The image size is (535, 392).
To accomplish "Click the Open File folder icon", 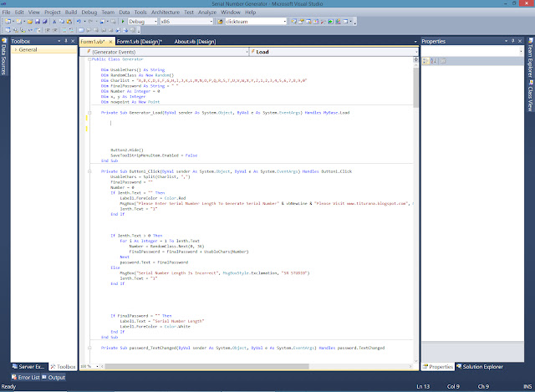I will click(x=30, y=21).
